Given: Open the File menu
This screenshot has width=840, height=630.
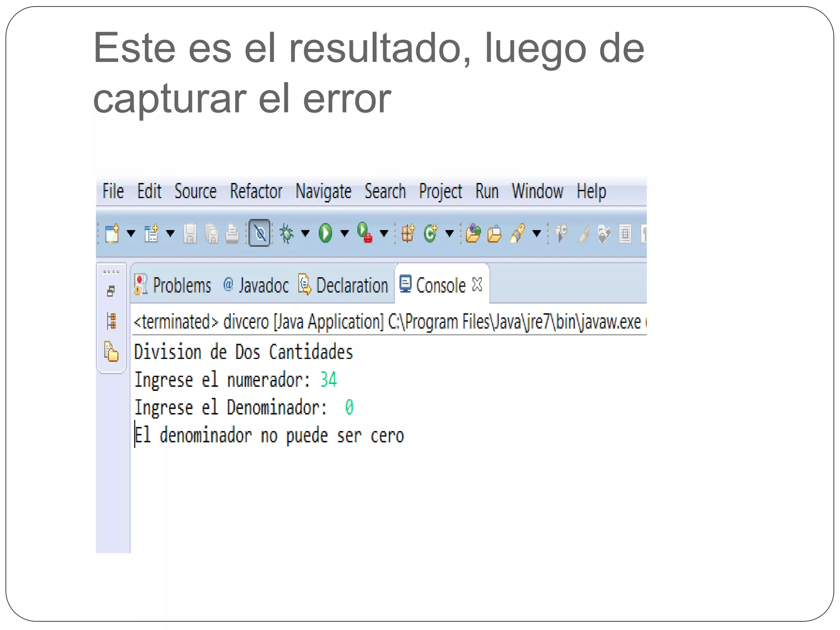Looking at the screenshot, I should click(113, 191).
